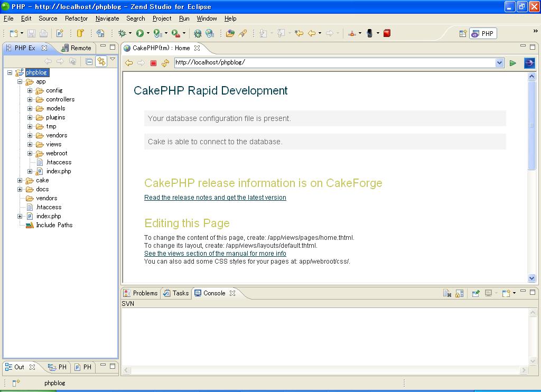The image size is (541, 392).
Task: Click Read the release notes link
Action: (x=215, y=198)
